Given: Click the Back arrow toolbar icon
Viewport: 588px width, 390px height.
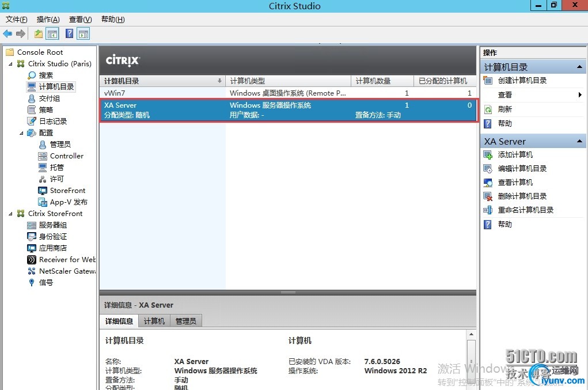Looking at the screenshot, I should [x=7, y=34].
